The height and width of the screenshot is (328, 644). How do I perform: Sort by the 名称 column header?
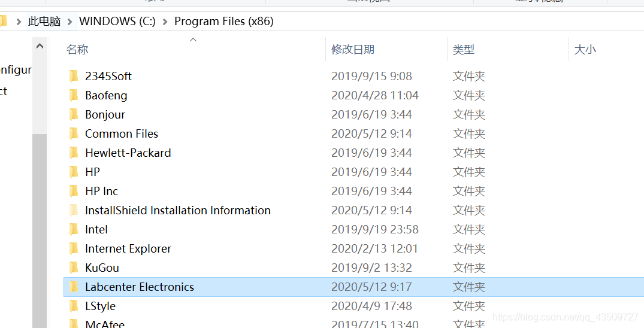(77, 50)
